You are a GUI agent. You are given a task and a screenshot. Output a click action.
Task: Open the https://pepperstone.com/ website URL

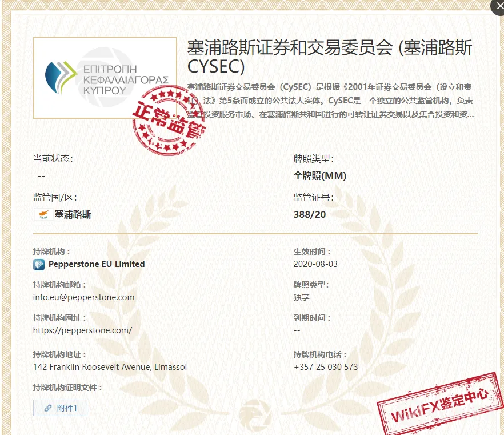point(82,330)
